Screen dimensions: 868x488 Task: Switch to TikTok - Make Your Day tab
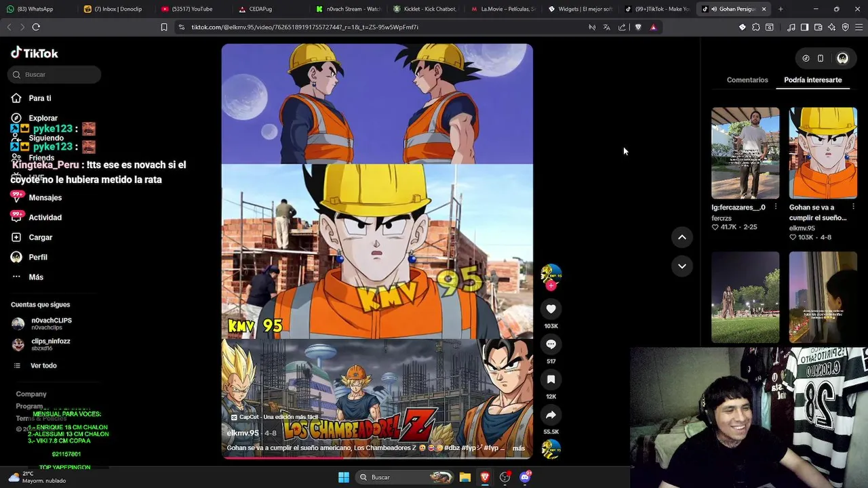point(656,9)
